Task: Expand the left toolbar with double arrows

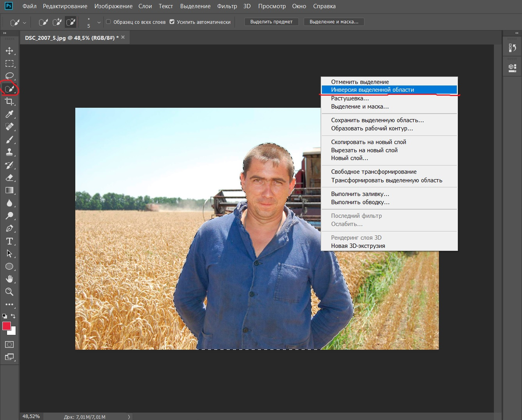Action: point(5,33)
